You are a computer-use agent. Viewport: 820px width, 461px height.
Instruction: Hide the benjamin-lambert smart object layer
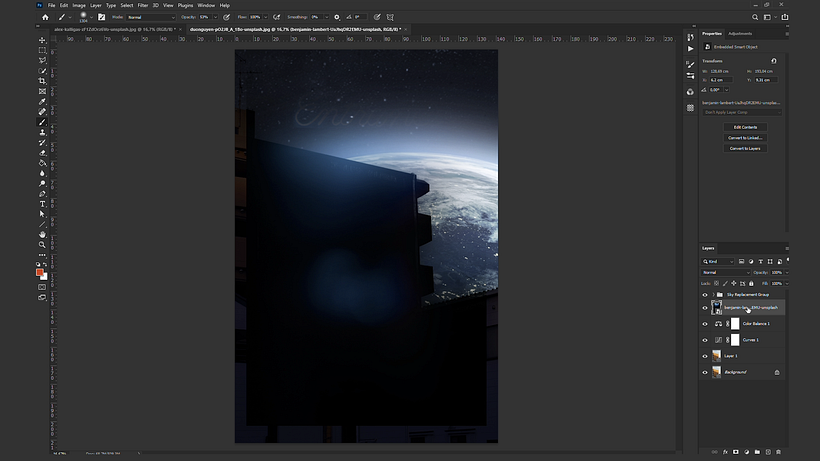pos(705,308)
